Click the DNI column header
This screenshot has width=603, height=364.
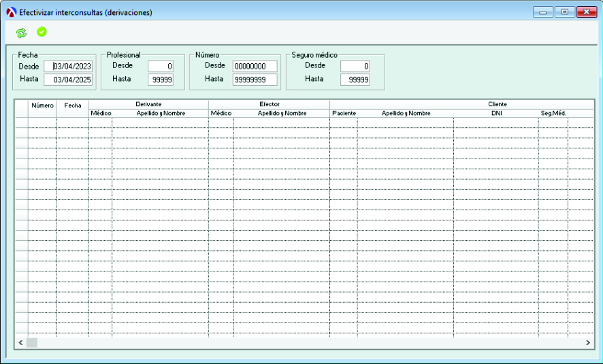click(x=496, y=113)
